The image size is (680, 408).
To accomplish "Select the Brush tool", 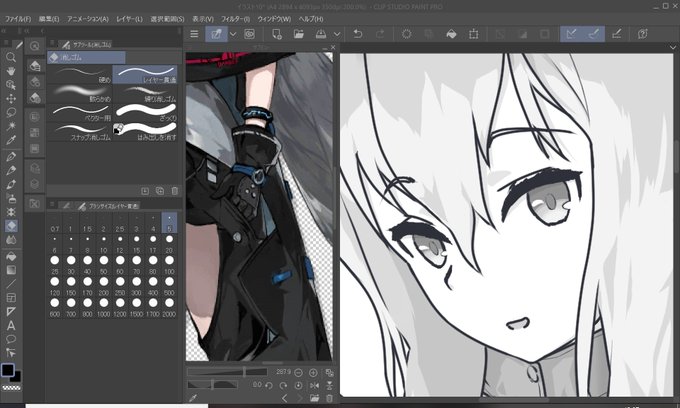I will (11, 184).
